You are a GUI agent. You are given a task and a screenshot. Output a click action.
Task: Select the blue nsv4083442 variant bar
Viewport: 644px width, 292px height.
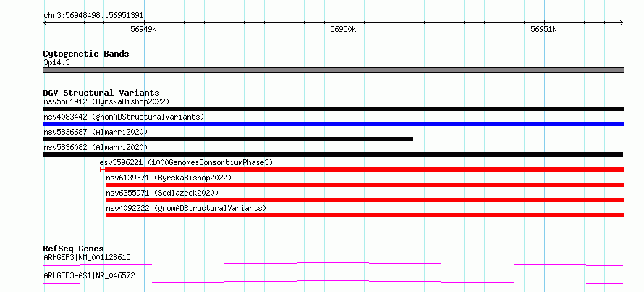coord(333,124)
